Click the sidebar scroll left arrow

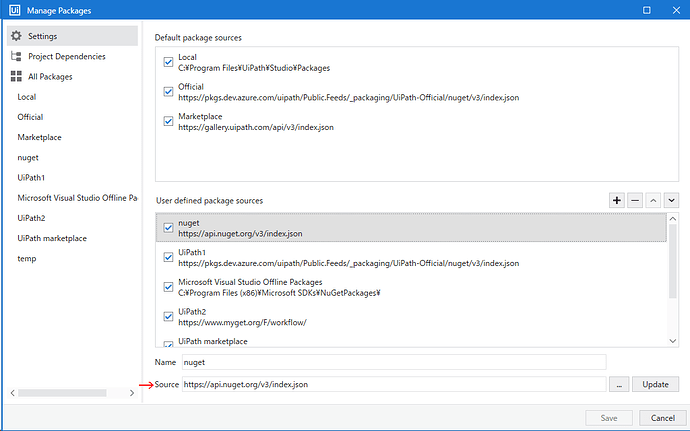[x=13, y=393]
